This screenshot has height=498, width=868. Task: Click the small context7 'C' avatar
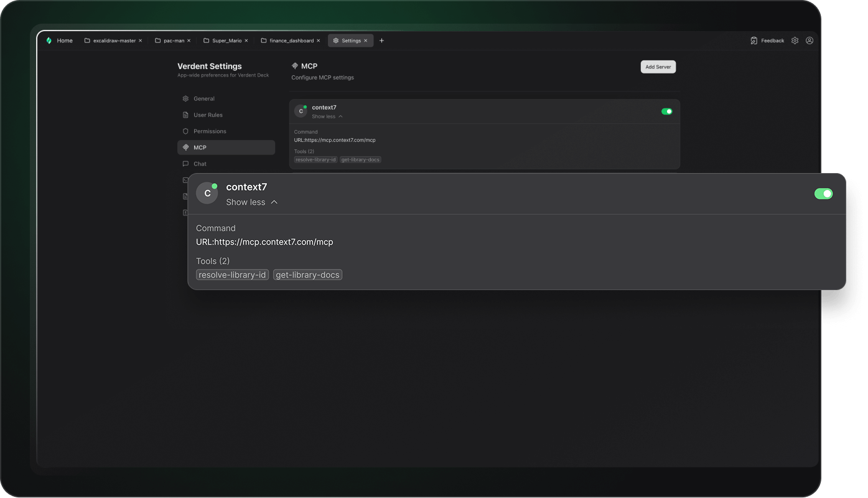(301, 111)
